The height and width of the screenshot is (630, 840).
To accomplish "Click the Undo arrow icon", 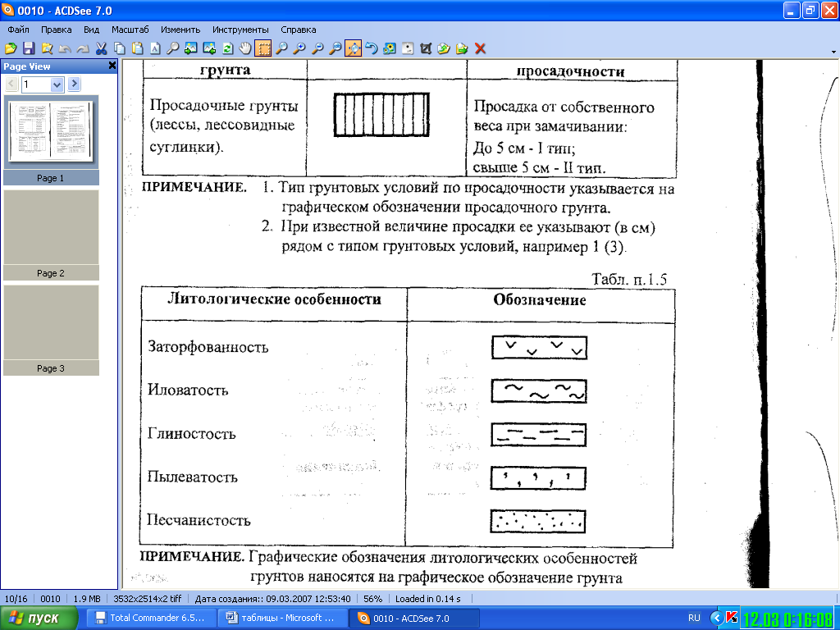I will coord(65,48).
